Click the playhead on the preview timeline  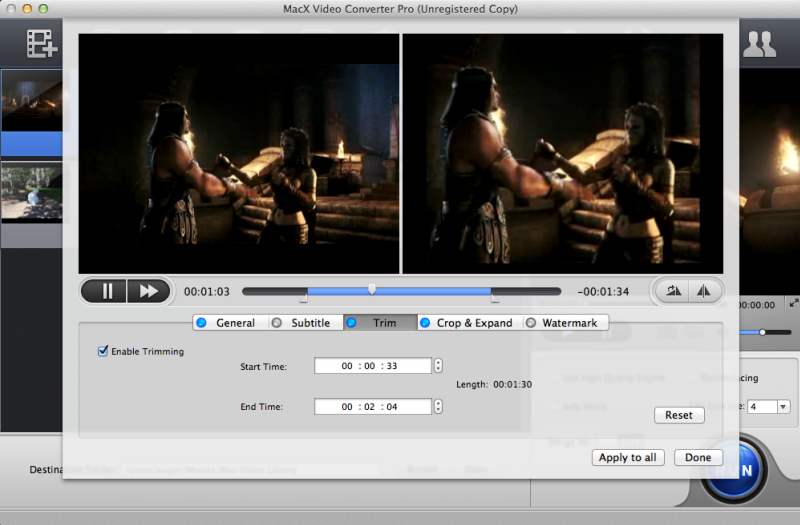372,290
